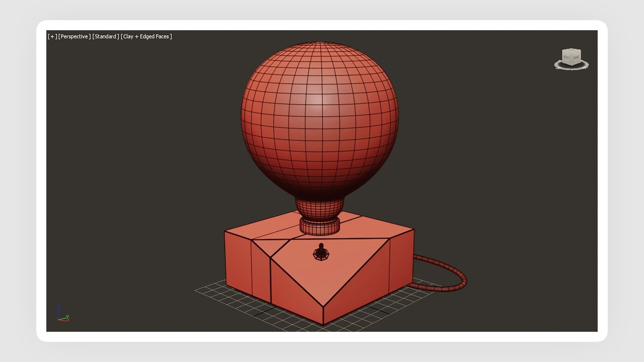644x362 pixels.
Task: Open the Standard viewport quality label menu
Action: click(105, 37)
